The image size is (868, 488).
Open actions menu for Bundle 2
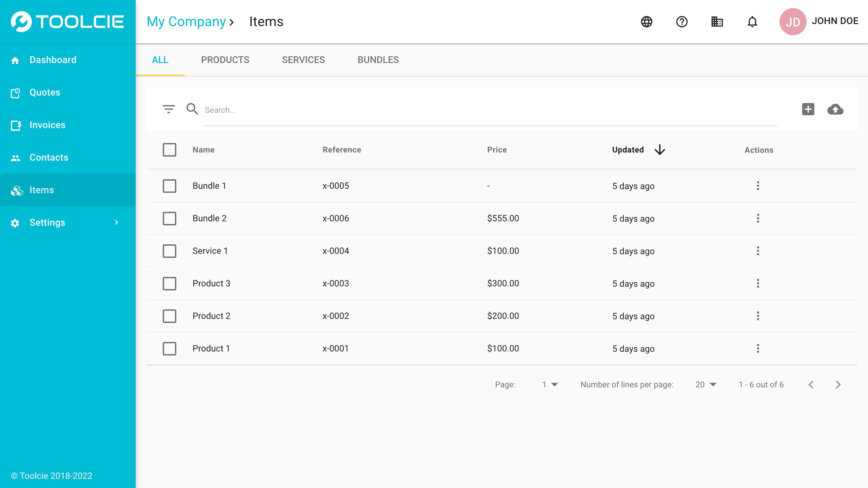click(758, 218)
